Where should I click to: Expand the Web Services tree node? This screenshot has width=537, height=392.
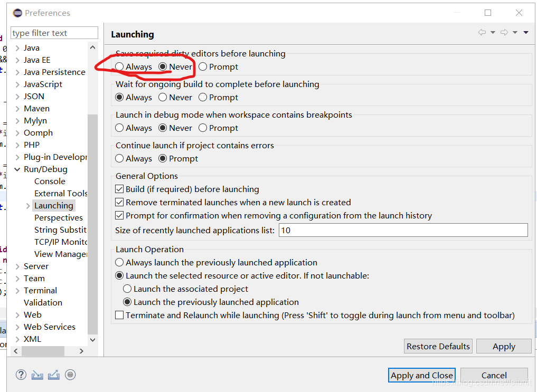[x=17, y=327]
